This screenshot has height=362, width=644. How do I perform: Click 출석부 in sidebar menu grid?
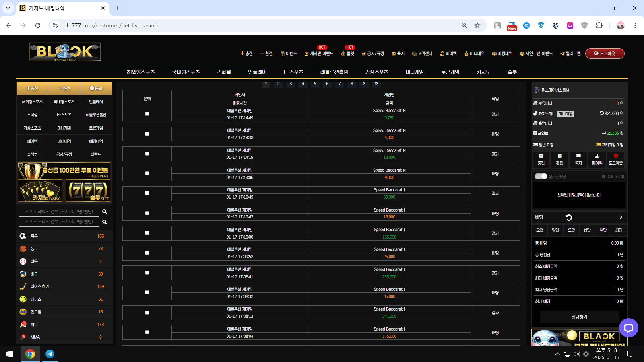click(32, 154)
